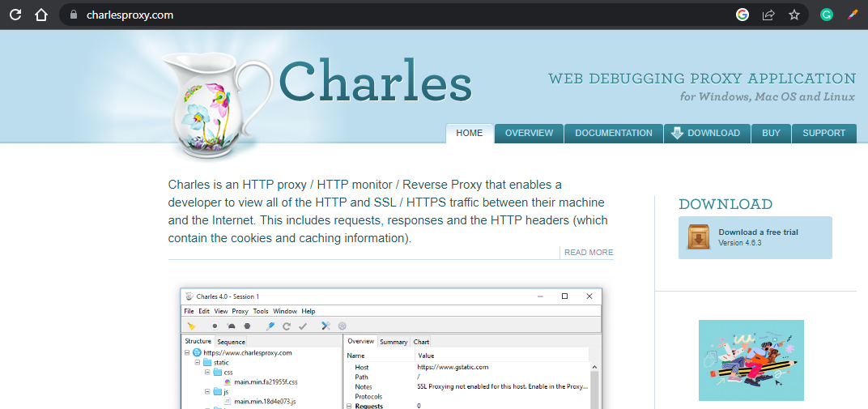Repeat the request with the circular arrow icon
This screenshot has width=868, height=409.
coord(287,326)
